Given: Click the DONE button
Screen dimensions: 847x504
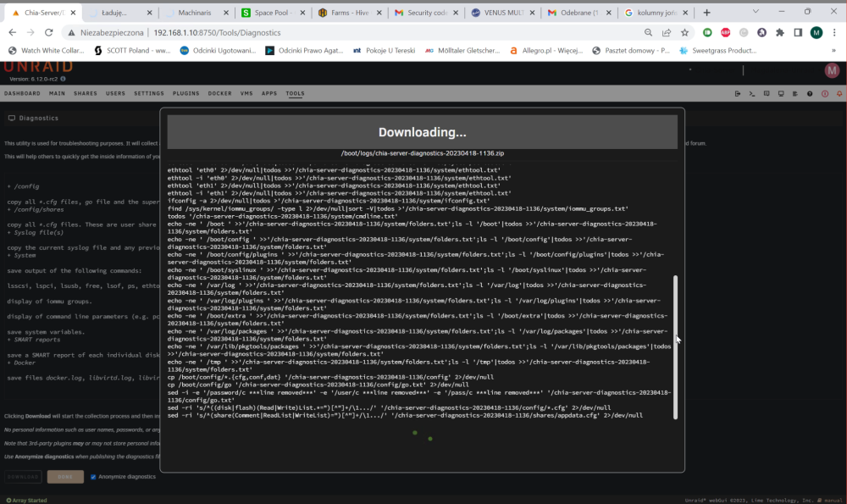Looking at the screenshot, I should 65,477.
